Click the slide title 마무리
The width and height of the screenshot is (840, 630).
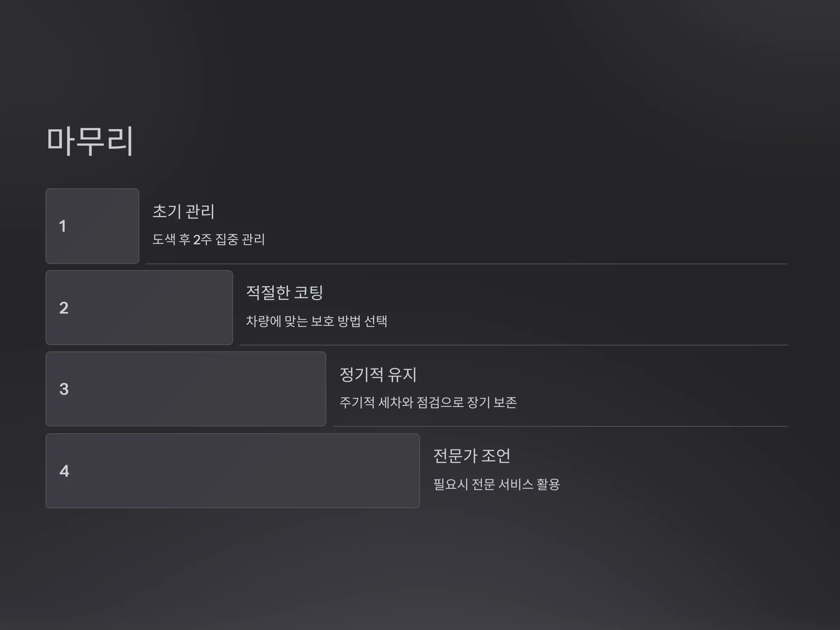[90, 141]
